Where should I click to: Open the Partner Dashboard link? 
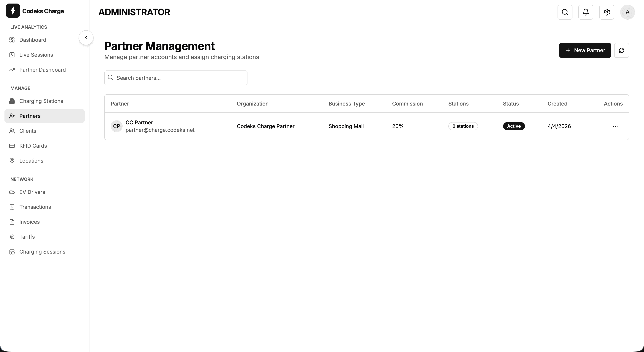click(42, 70)
